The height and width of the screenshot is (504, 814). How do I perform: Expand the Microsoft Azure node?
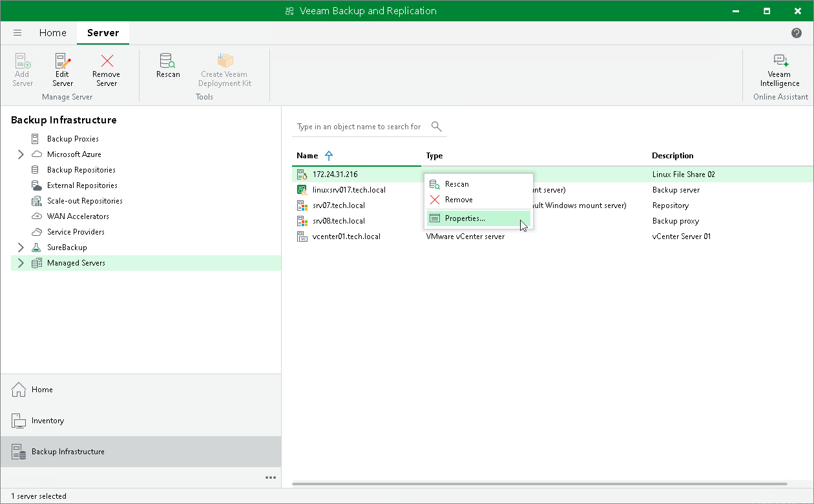(x=21, y=154)
